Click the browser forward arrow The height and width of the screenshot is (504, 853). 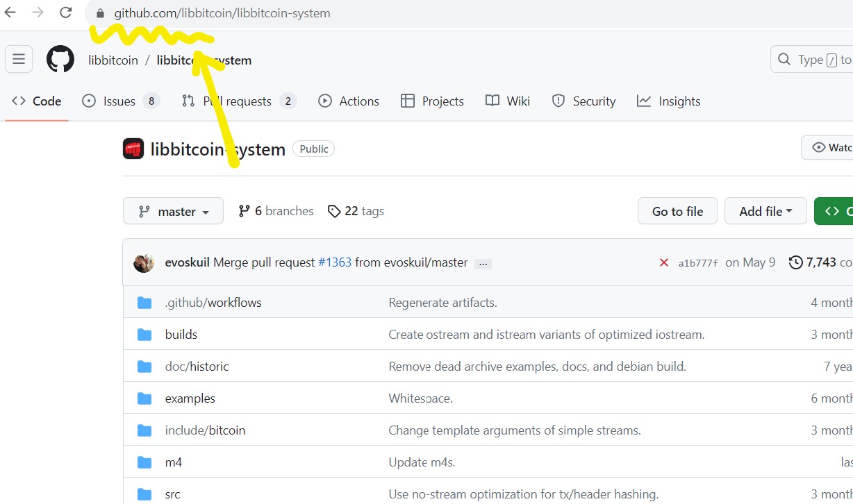click(38, 12)
